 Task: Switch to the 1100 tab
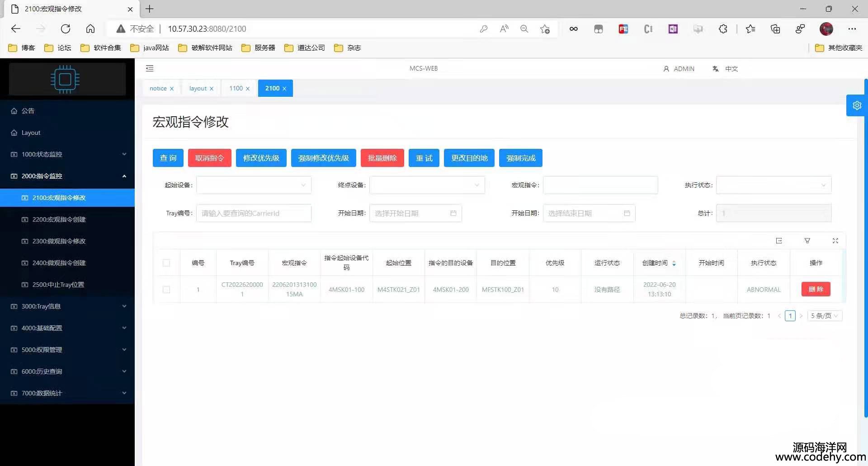click(236, 88)
